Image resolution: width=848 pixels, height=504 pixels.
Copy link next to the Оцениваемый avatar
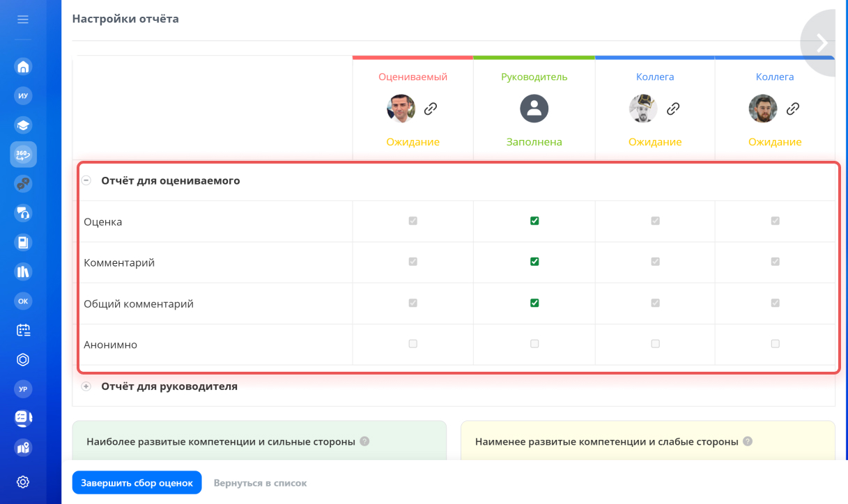point(431,109)
